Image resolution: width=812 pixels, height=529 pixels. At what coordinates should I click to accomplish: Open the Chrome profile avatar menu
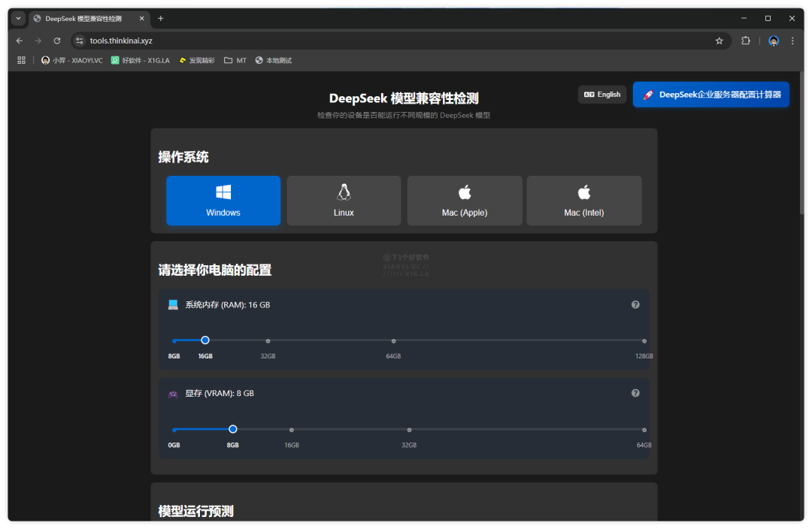(x=774, y=41)
